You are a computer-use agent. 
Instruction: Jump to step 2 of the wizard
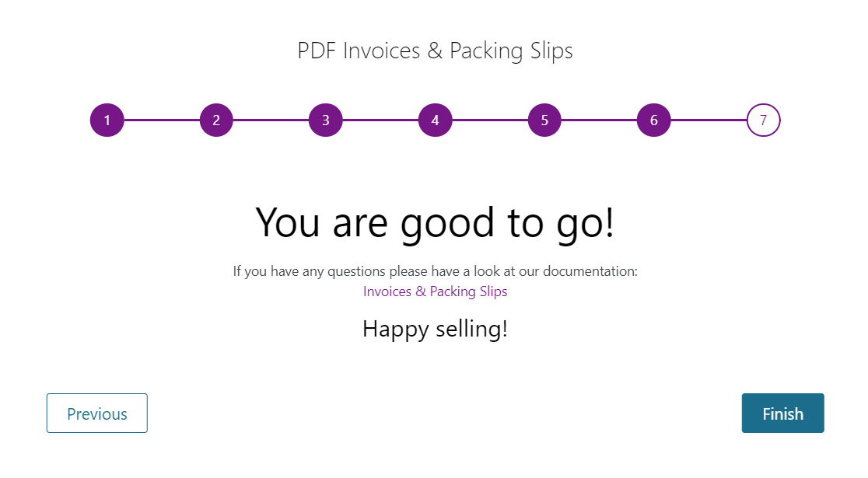[x=216, y=120]
